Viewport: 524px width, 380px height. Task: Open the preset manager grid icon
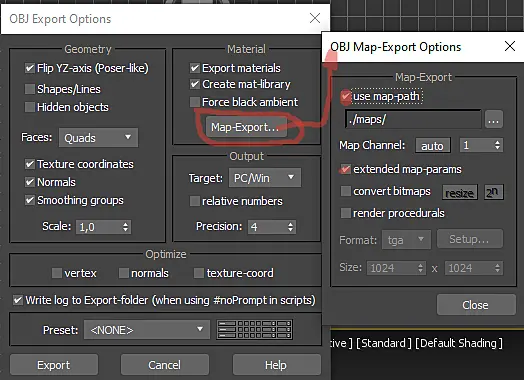pos(255,330)
